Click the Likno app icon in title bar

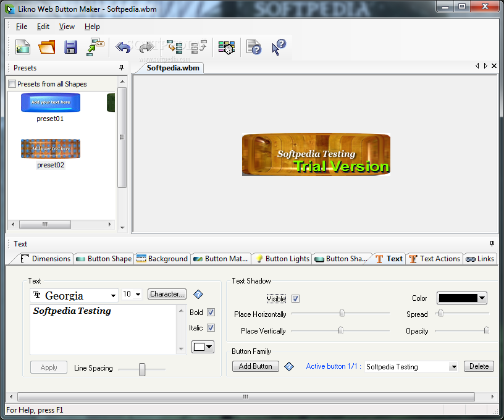(x=10, y=9)
